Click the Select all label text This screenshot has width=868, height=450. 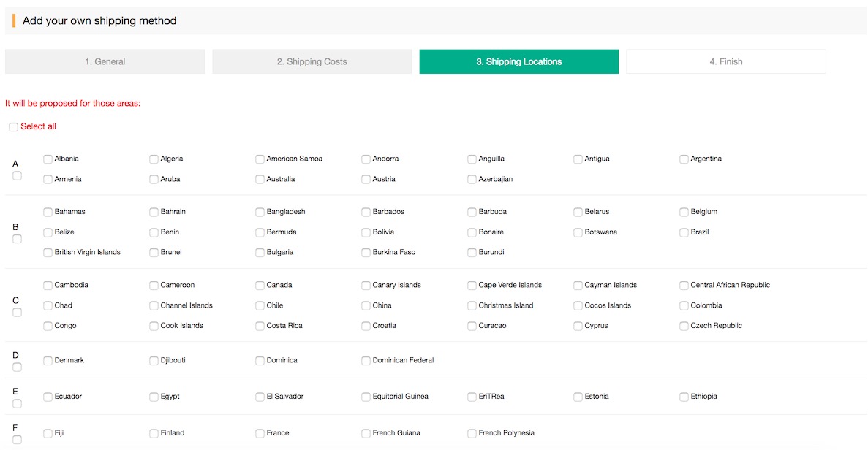(38, 127)
